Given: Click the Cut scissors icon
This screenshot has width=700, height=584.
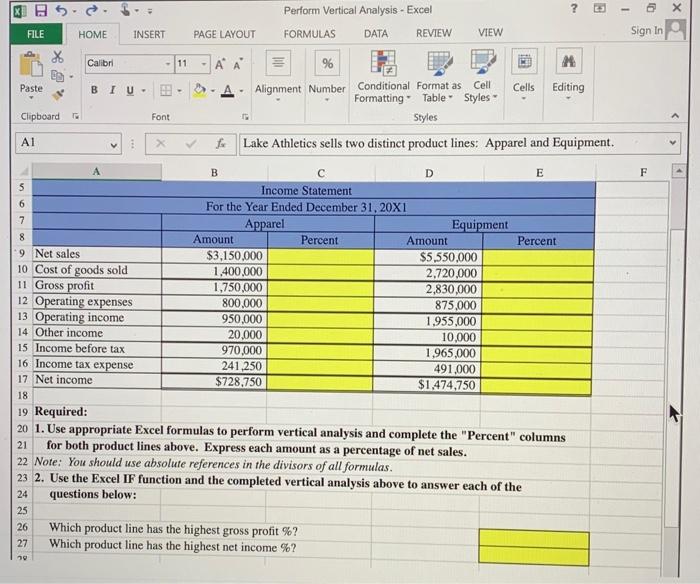Looking at the screenshot, I should coord(58,57).
